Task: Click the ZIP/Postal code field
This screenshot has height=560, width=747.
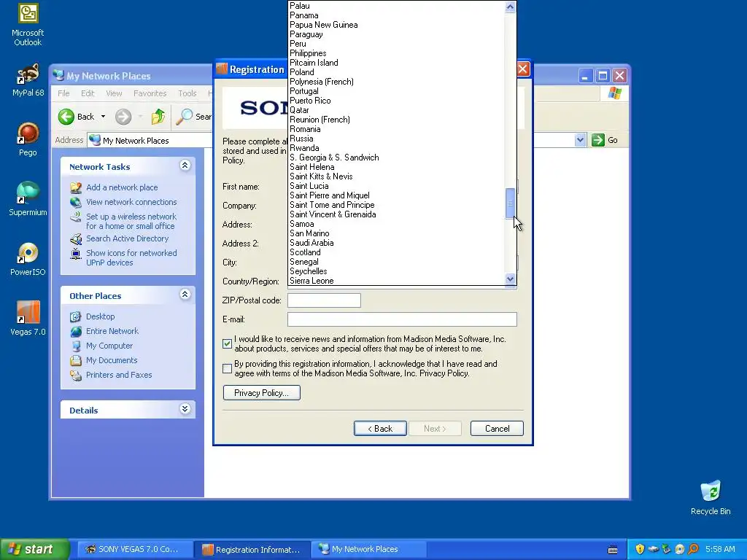Action: pyautogui.click(x=324, y=300)
